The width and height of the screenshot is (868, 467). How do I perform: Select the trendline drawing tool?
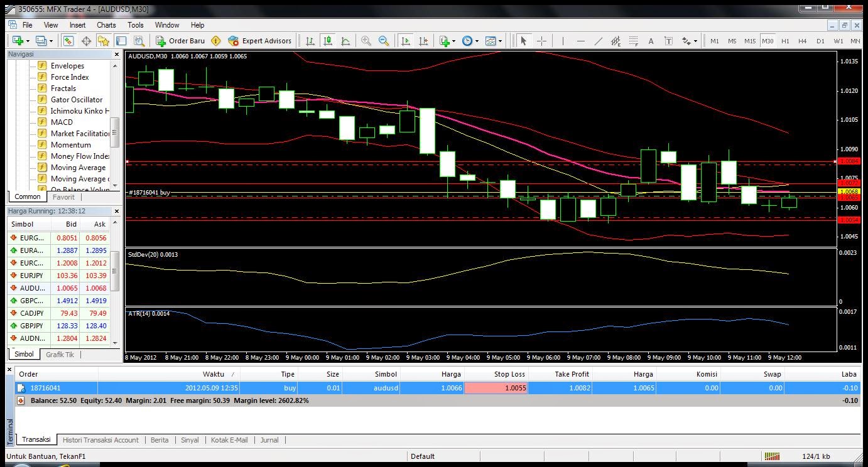click(x=598, y=41)
